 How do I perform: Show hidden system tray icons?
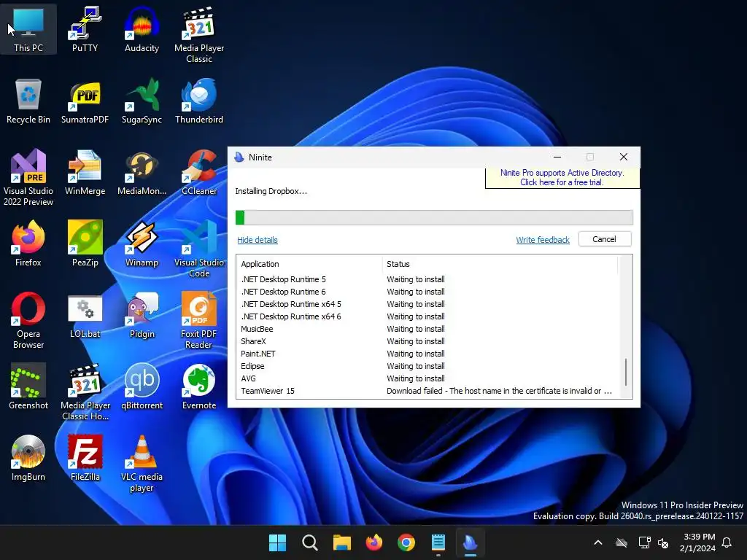[598, 542]
